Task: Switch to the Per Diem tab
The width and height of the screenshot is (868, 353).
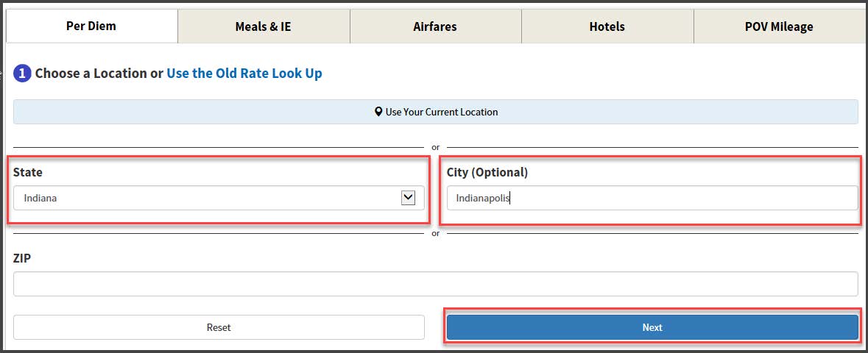Action: point(91,26)
